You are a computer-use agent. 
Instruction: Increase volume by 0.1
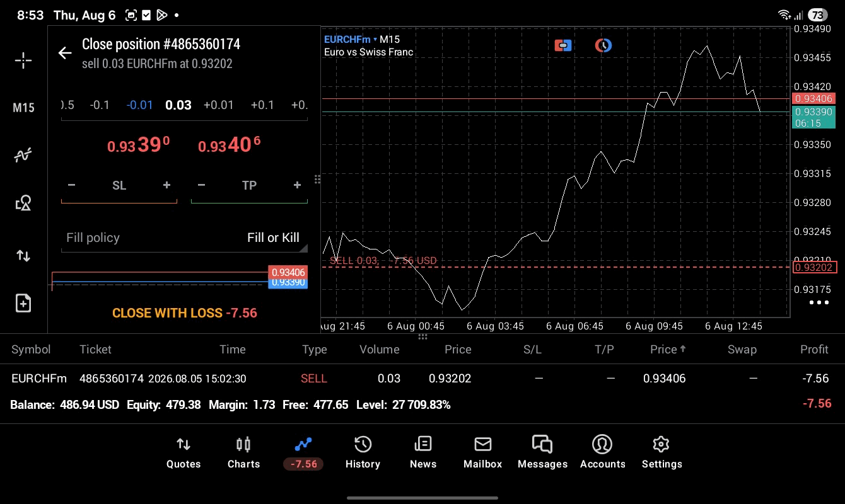point(262,105)
